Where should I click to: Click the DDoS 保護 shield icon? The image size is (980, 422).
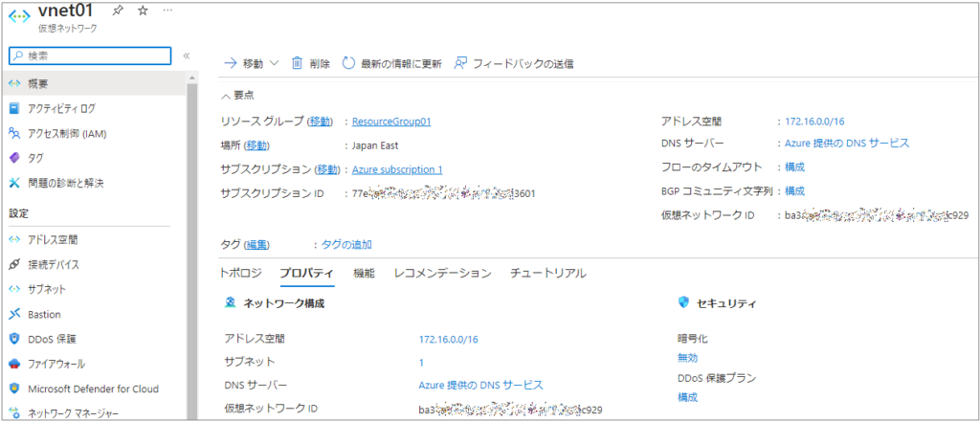coord(15,339)
